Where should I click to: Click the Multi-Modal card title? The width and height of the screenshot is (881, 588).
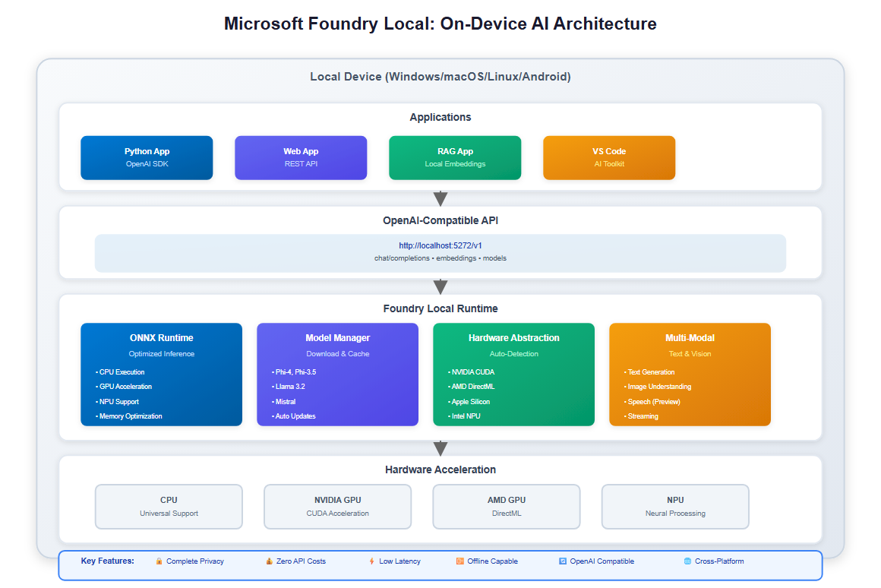[x=690, y=338]
